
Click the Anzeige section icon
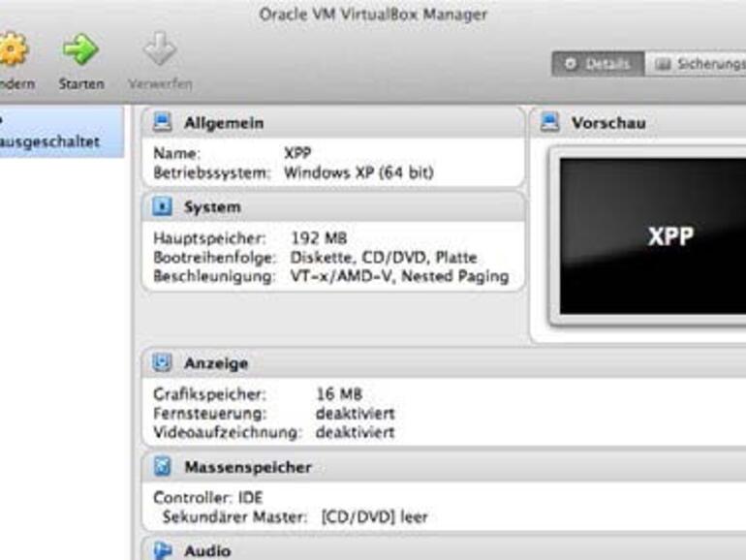[x=162, y=362]
